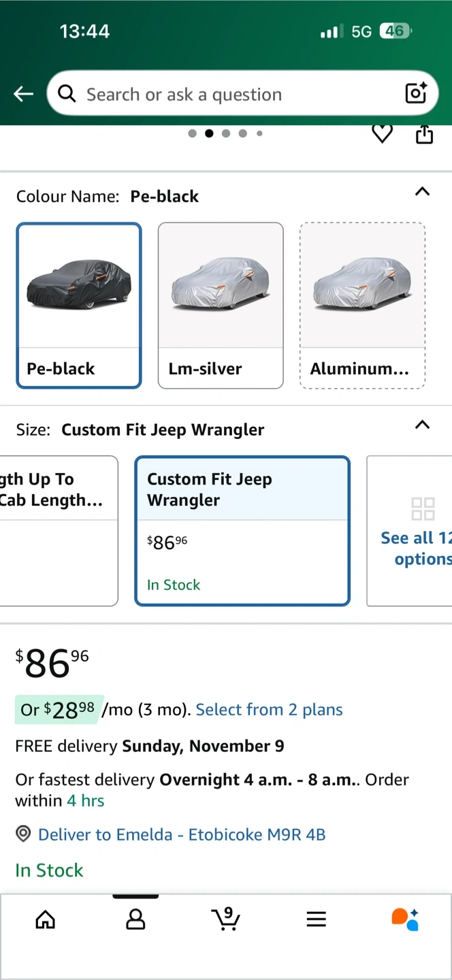Open shopping cart with 9 items

click(225, 919)
